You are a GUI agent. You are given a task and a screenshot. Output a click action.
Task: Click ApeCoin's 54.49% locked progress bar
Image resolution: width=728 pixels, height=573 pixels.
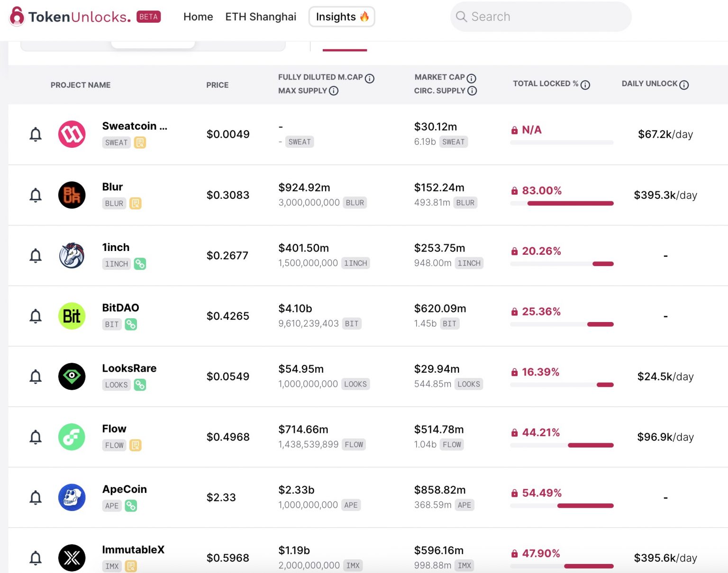pos(562,506)
